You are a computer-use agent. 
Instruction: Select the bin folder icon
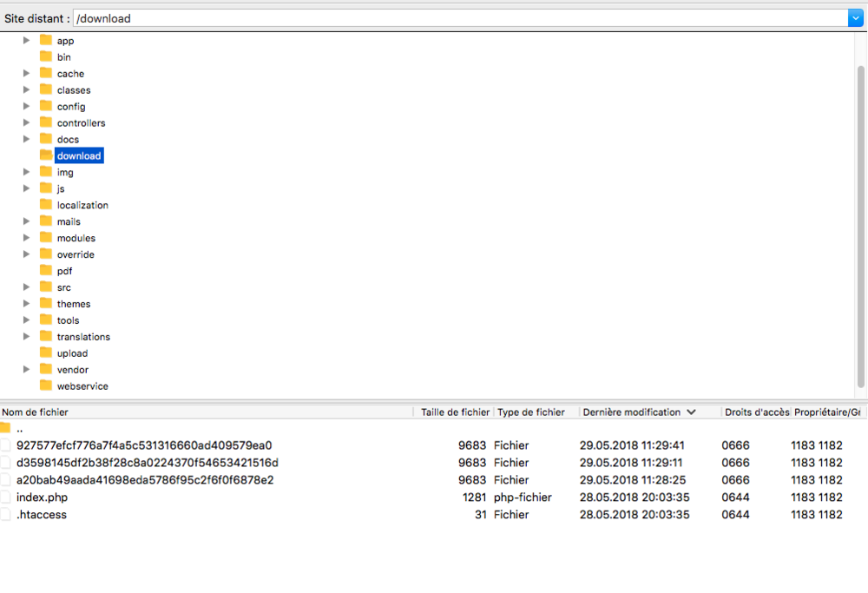click(x=47, y=56)
